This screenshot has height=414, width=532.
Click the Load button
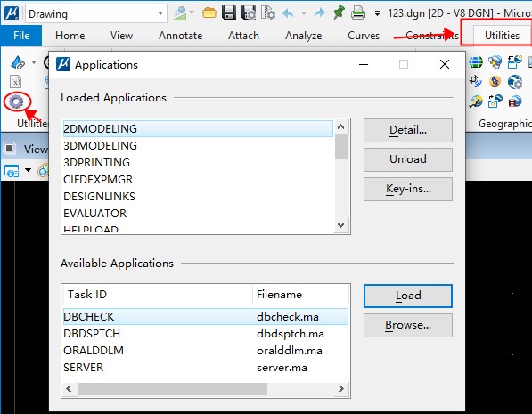pyautogui.click(x=408, y=296)
